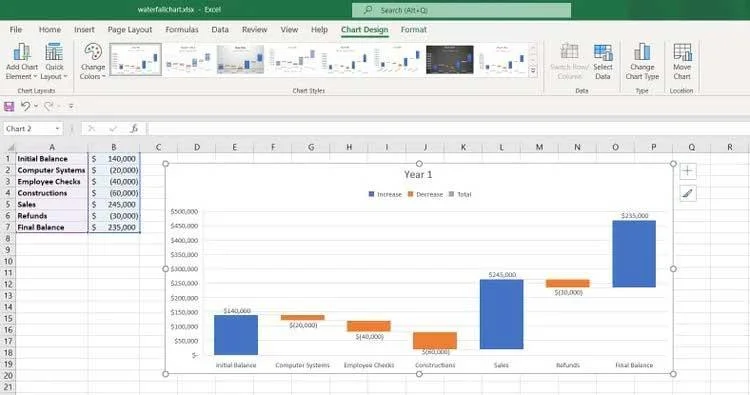Expand the Chart Styles gallery
The height and width of the screenshot is (395, 750).
pos(533,71)
